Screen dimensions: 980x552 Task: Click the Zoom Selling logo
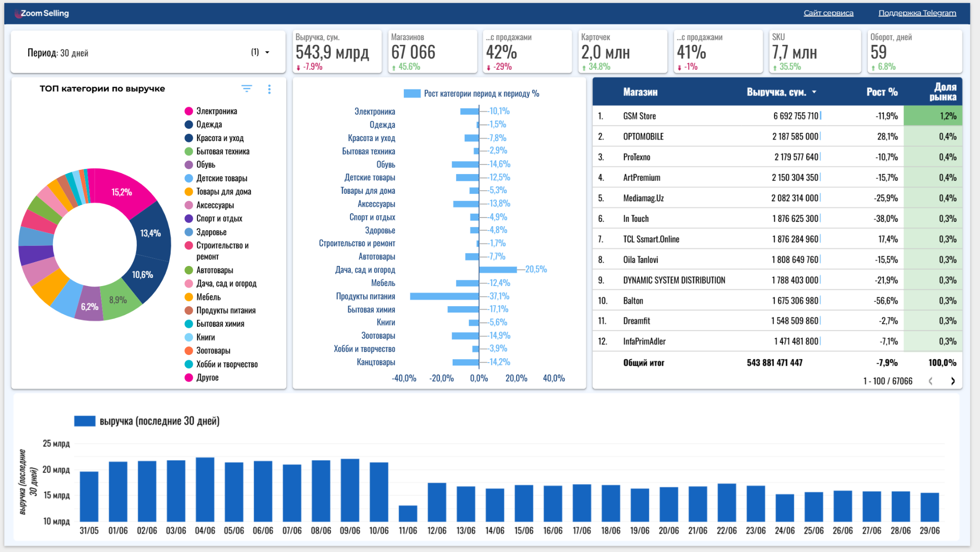click(42, 13)
